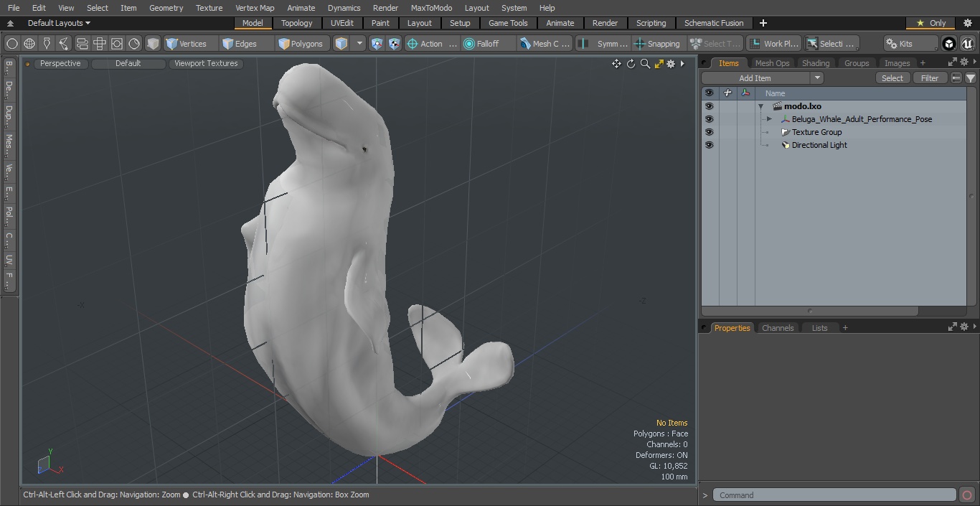The width and height of the screenshot is (980, 506).
Task: Click the globe wireframe toolbar icon
Action: pos(29,44)
